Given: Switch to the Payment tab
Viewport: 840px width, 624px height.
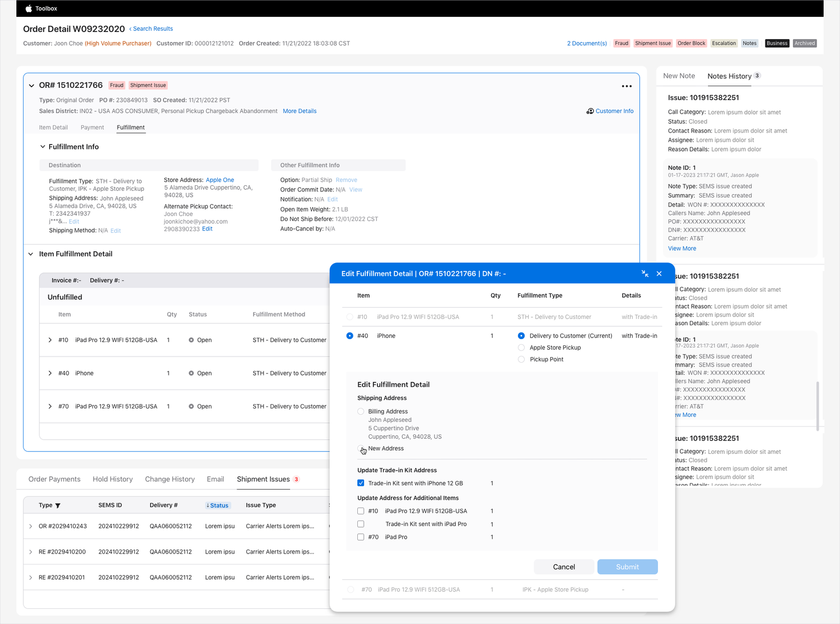Looking at the screenshot, I should (92, 128).
